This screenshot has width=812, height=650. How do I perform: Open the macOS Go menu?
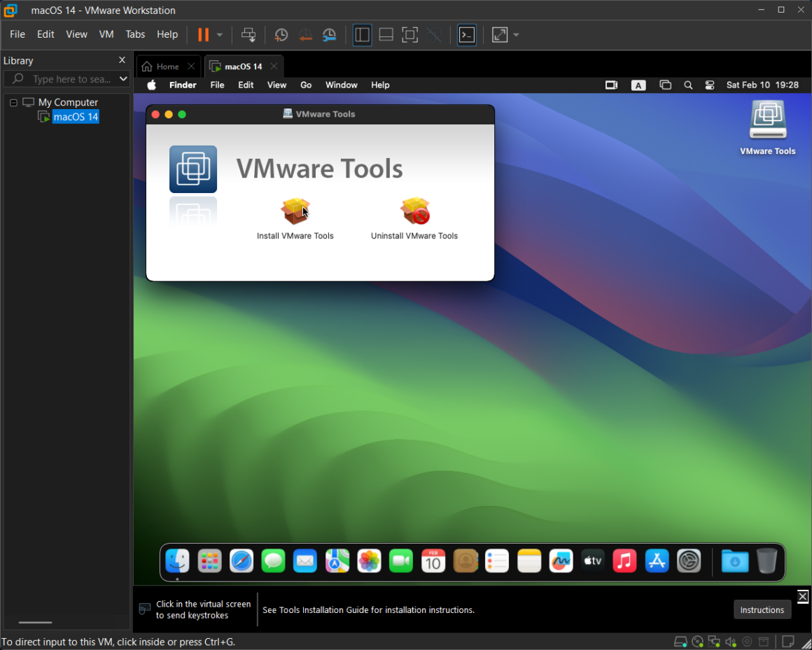pyautogui.click(x=306, y=85)
